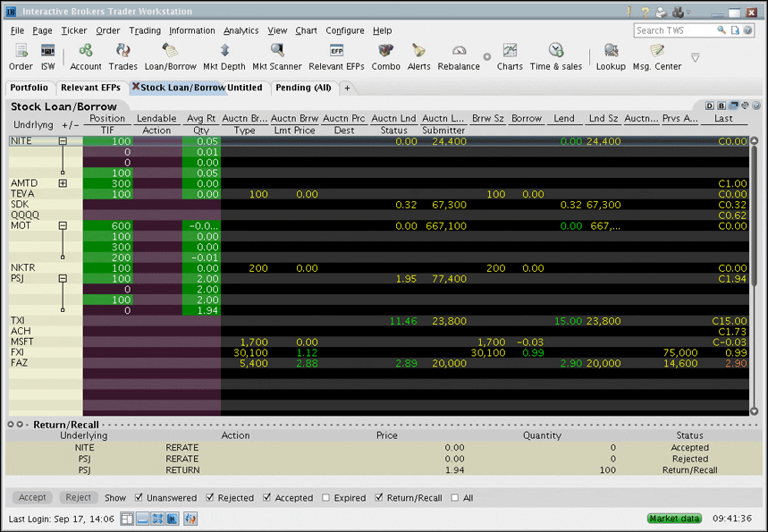This screenshot has height=532, width=768.
Task: Collapse the PSJ row expander
Action: 63,278
